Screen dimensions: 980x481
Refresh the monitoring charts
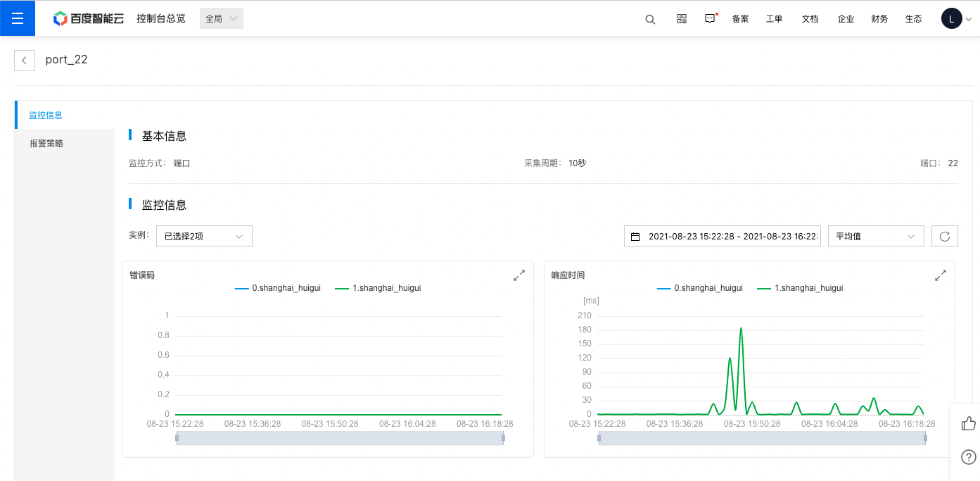pyautogui.click(x=945, y=236)
